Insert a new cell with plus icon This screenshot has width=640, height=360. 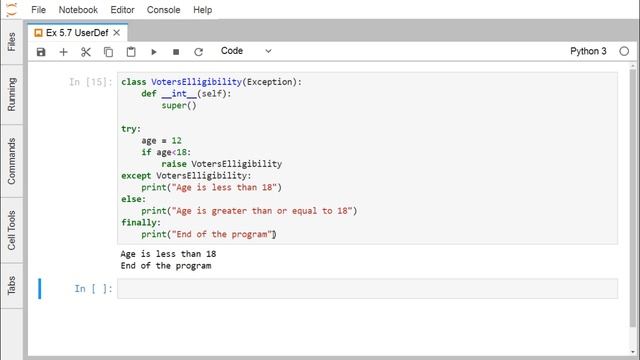pyautogui.click(x=63, y=52)
